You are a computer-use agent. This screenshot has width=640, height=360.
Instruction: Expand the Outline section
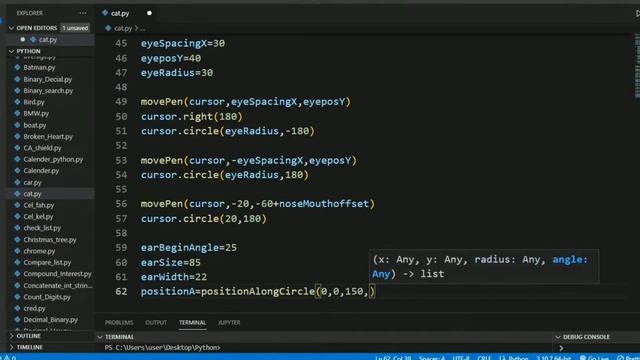(x=29, y=336)
